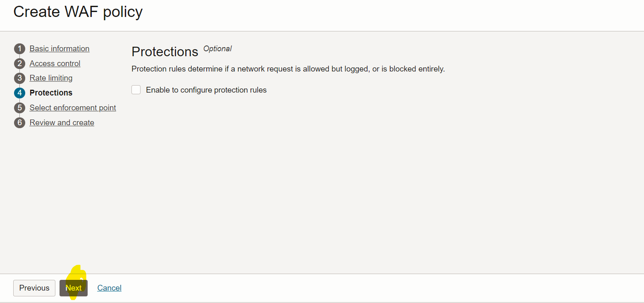The image size is (644, 303).
Task: Click the Enable to configure protection rules label
Action: pos(206,90)
